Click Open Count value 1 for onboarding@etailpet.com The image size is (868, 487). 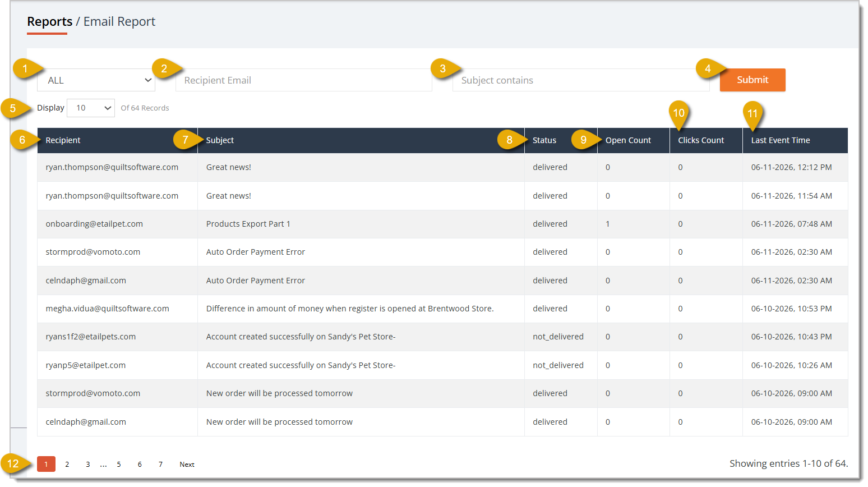(x=608, y=224)
